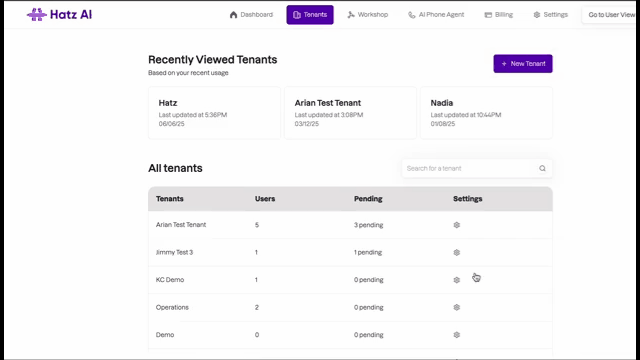Select the Tenants tab
The width and height of the screenshot is (640, 360).
pyautogui.click(x=310, y=15)
